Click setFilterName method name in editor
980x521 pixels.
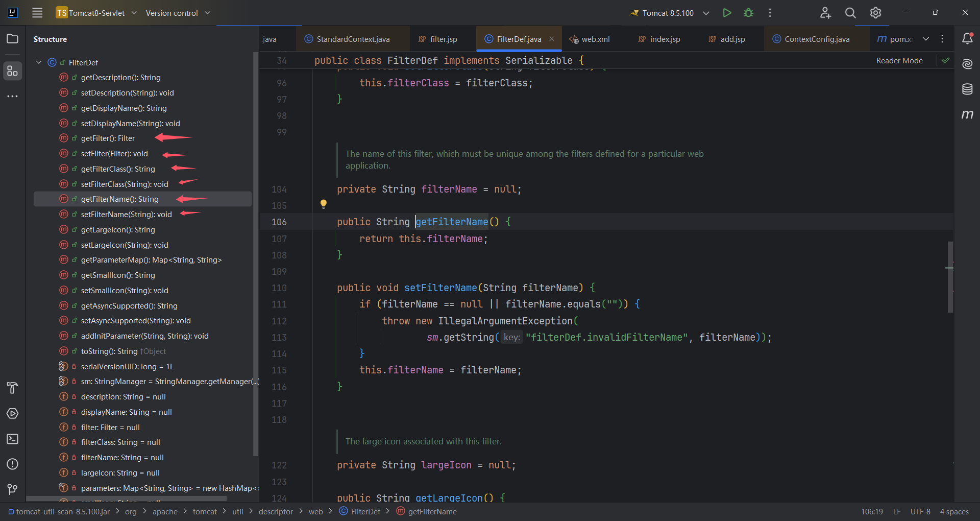(440, 288)
